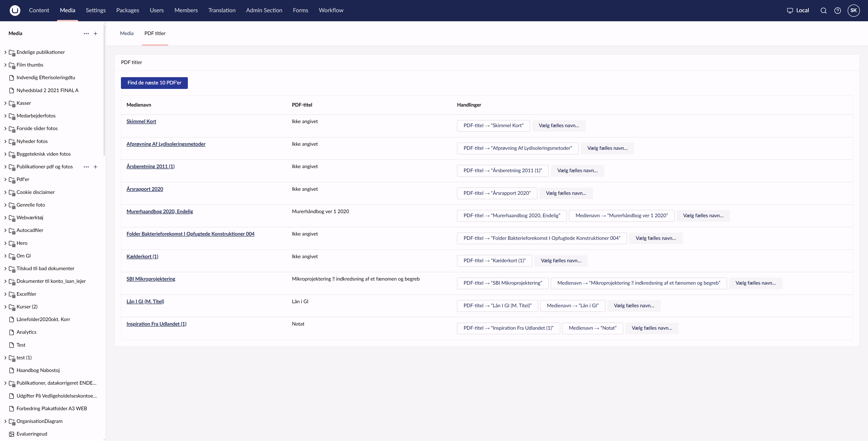Click the Umbraco logo icon
This screenshot has width=868, height=441.
point(15,10)
